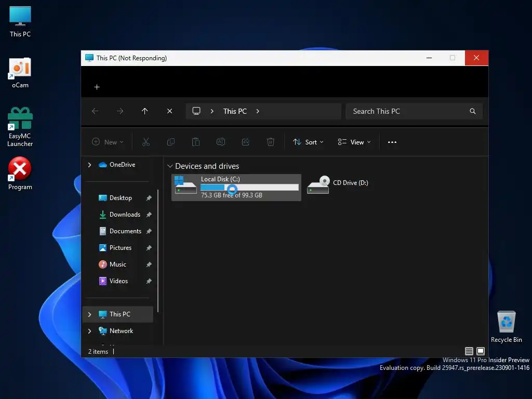The height and width of the screenshot is (399, 532).
Task: Navigate up one level with up arrow
Action: click(145, 111)
